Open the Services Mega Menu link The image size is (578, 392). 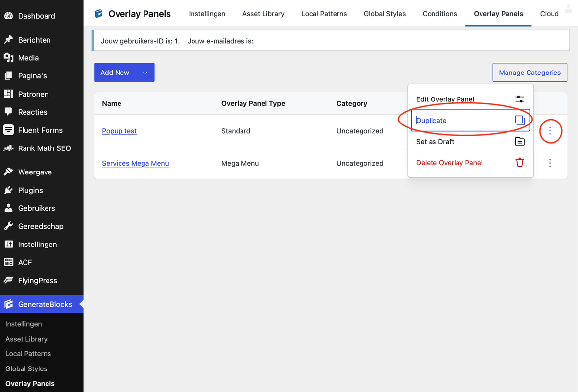tap(135, 163)
